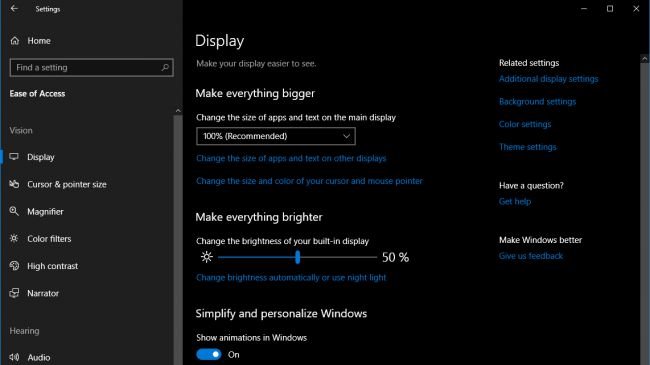Click the Make everything bigger heading
Viewport: 650px width, 365px height.
255,93
